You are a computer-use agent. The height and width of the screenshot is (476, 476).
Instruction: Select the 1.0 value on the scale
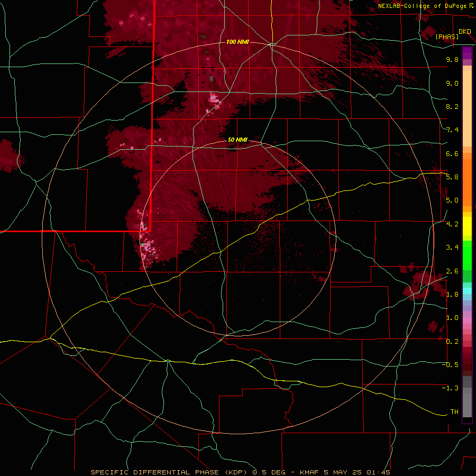tap(452, 318)
